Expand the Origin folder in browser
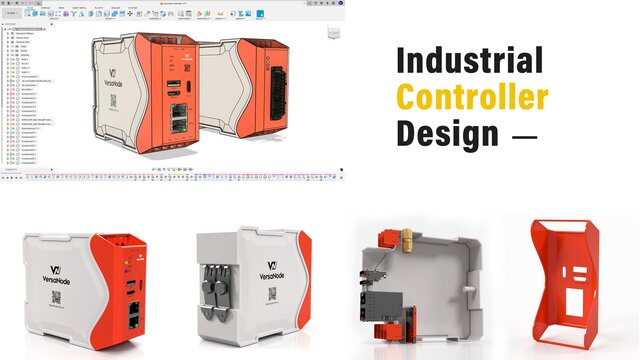 (x=8, y=46)
